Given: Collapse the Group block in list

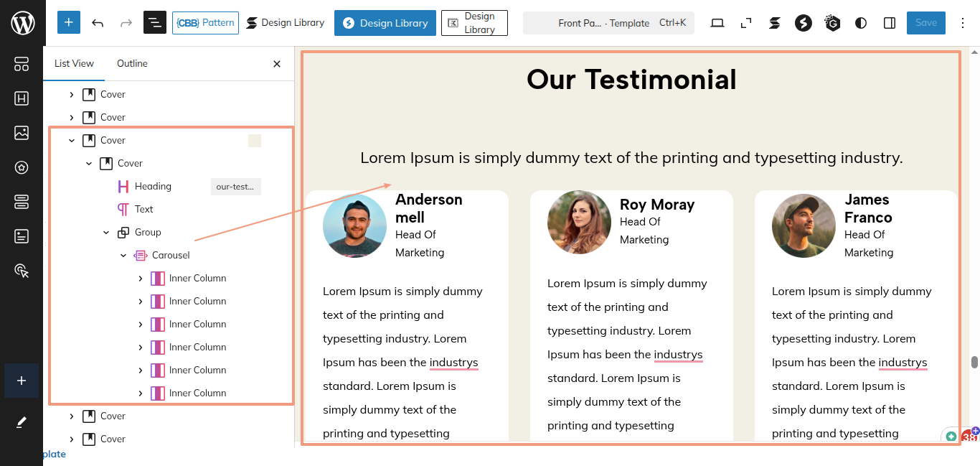Looking at the screenshot, I should coord(106,233).
